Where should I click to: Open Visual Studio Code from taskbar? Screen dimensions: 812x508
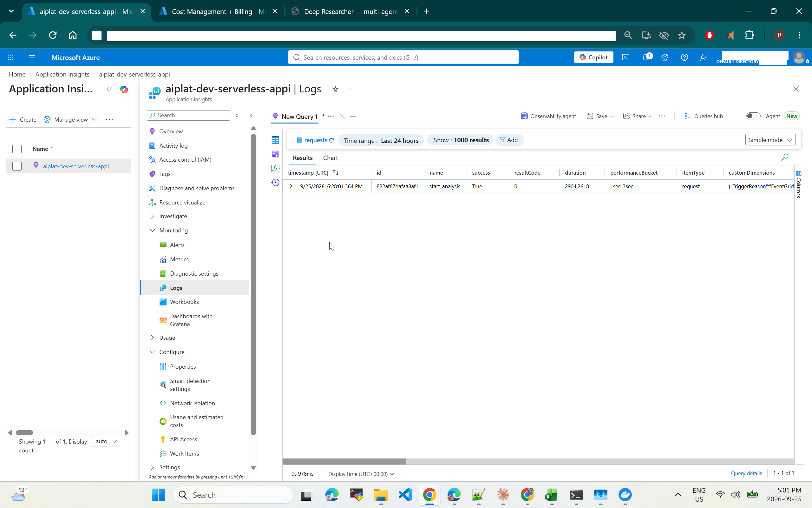click(x=405, y=495)
